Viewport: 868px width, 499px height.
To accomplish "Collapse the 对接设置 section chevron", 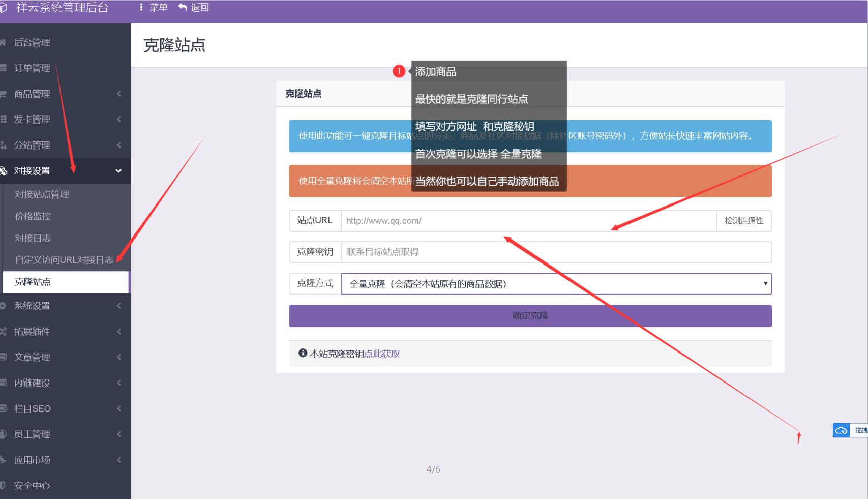I will pyautogui.click(x=118, y=171).
